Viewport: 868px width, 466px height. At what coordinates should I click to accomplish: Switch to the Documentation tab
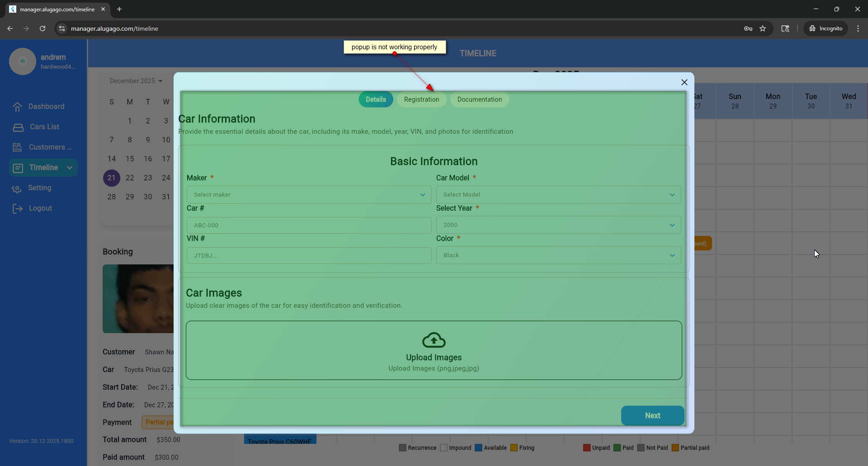(x=479, y=99)
